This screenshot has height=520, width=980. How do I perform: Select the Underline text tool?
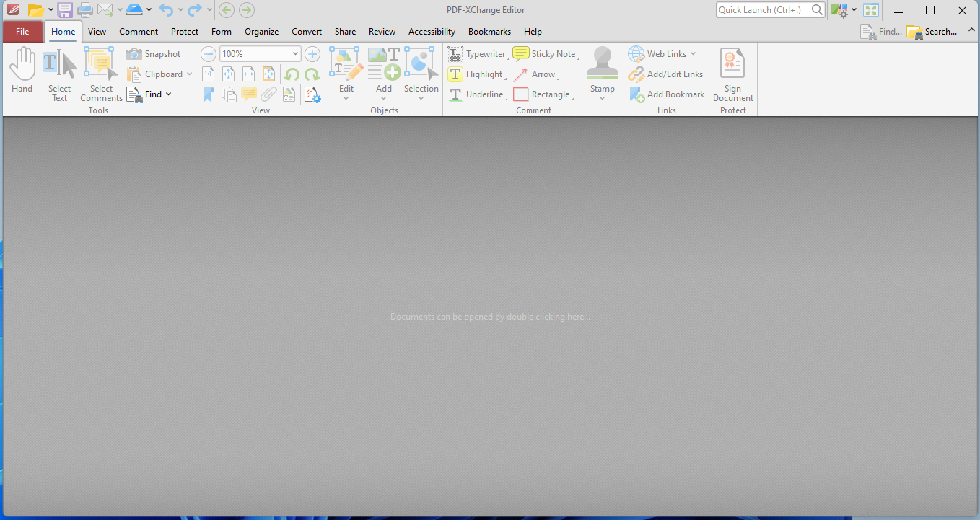tap(476, 94)
